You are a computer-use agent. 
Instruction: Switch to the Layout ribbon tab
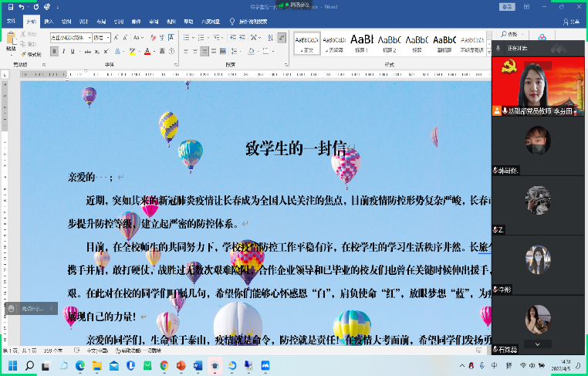101,22
